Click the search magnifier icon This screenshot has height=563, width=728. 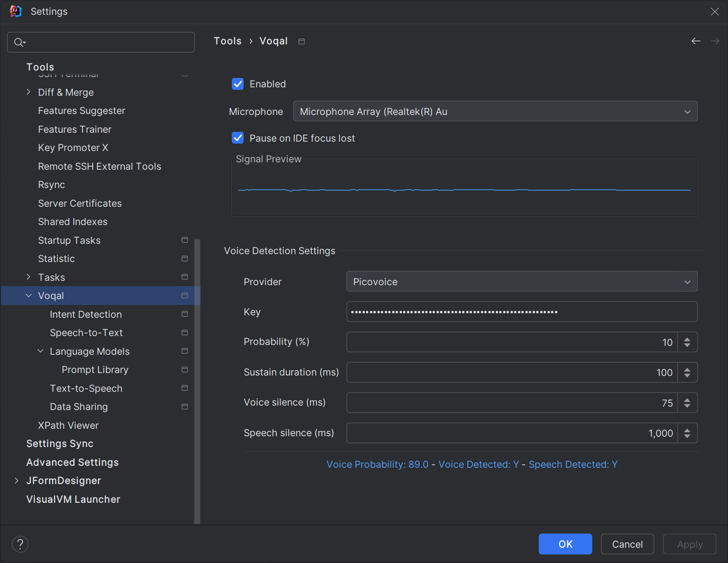[x=19, y=42]
